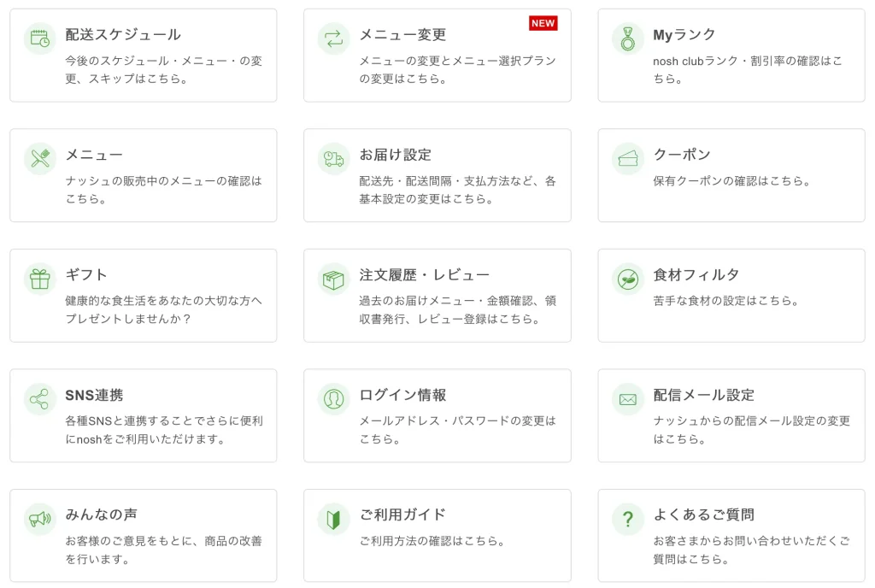
Task: Click the user profile icon for ログイン情報
Action: (334, 399)
